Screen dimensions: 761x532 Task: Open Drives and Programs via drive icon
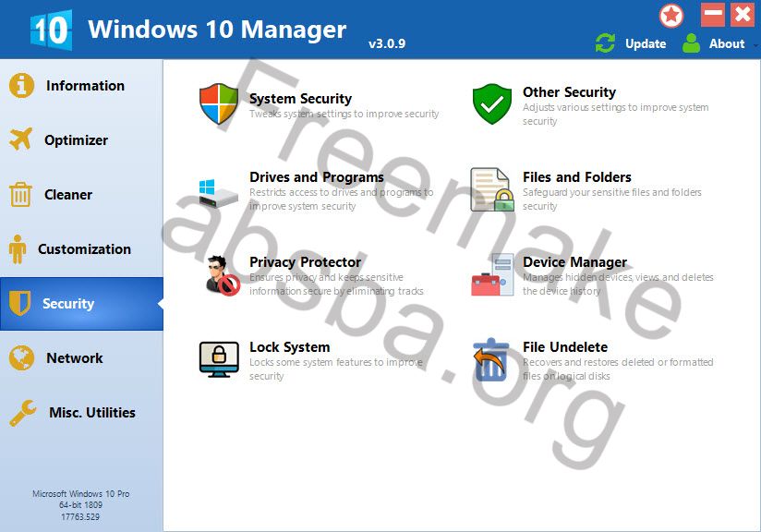(218, 193)
